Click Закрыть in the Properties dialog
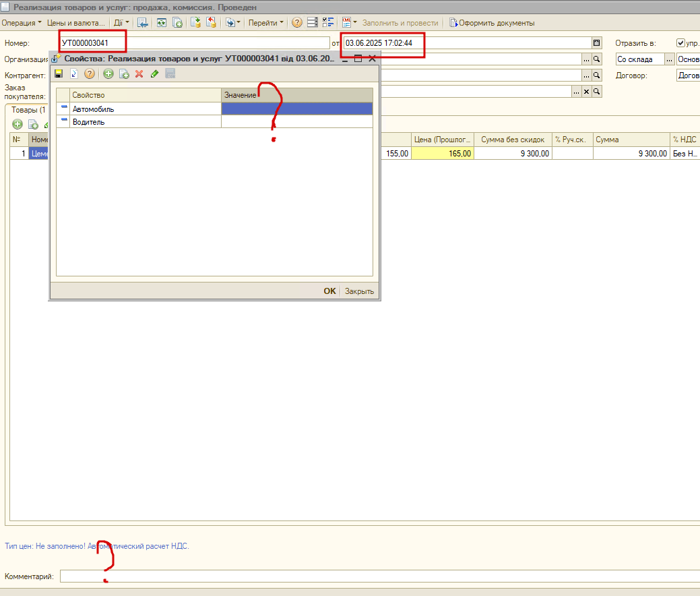The width and height of the screenshot is (700, 596). (359, 291)
